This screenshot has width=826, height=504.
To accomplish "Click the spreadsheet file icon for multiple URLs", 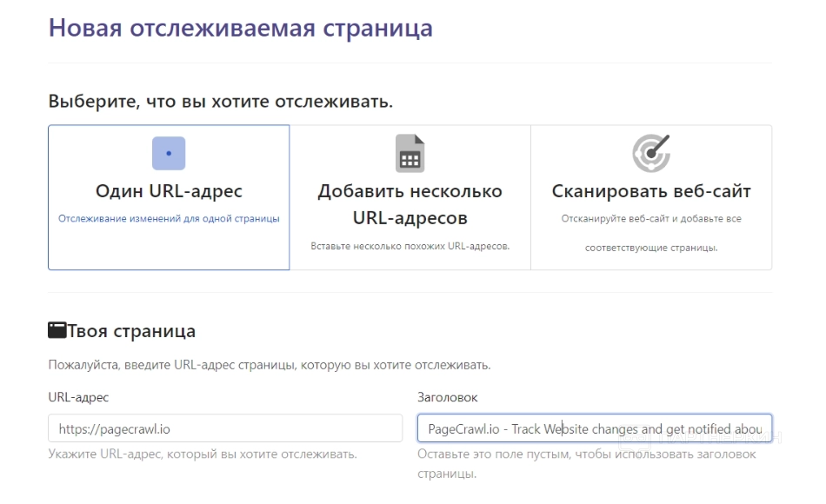I will 410,153.
